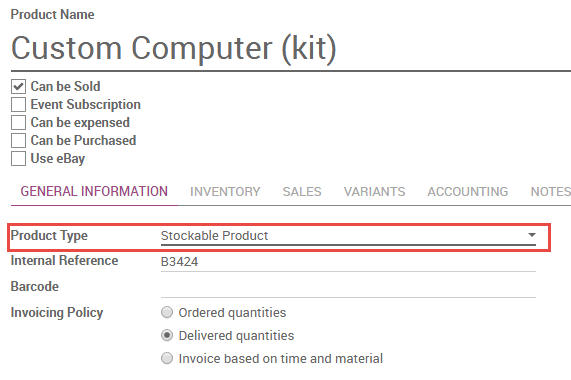The image size is (571, 380).
Task: Uncheck the Can be Sold checkbox
Action: pos(18,87)
